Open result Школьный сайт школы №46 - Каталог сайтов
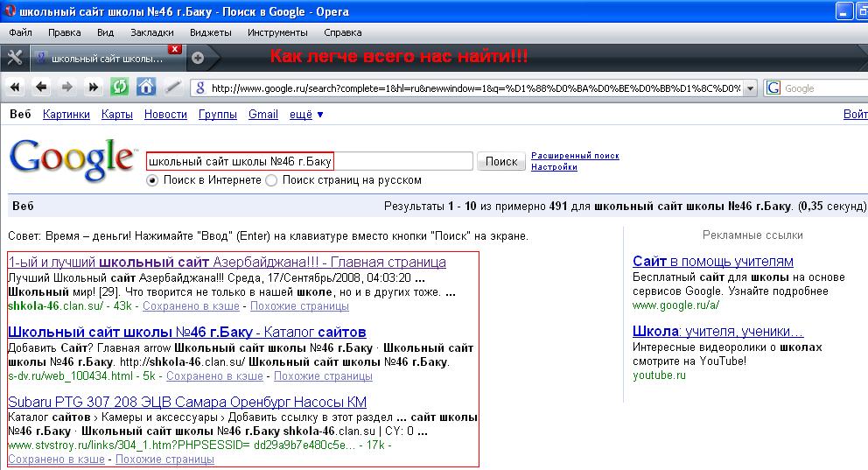 click(187, 332)
